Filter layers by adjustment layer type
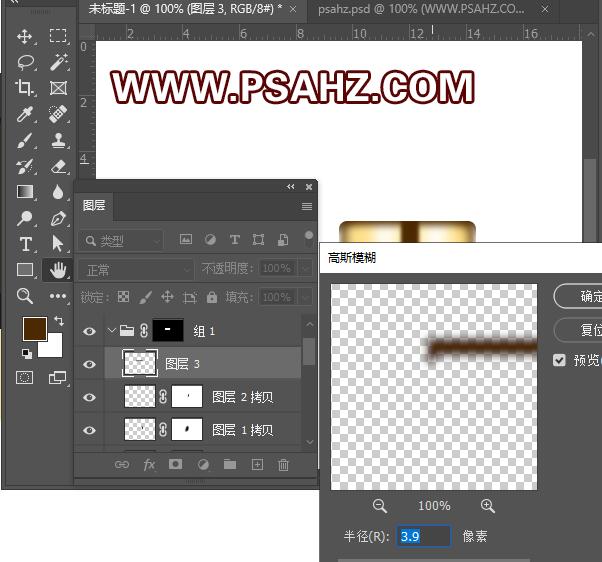This screenshot has width=602, height=562. point(210,240)
